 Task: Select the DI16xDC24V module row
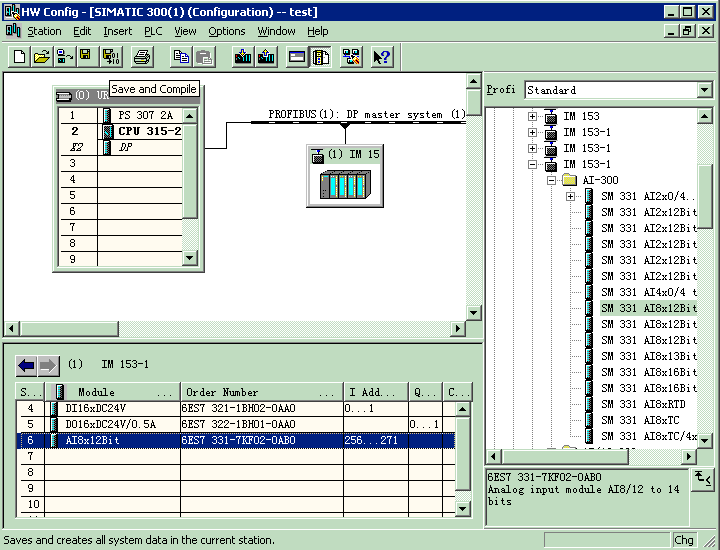(x=96, y=408)
